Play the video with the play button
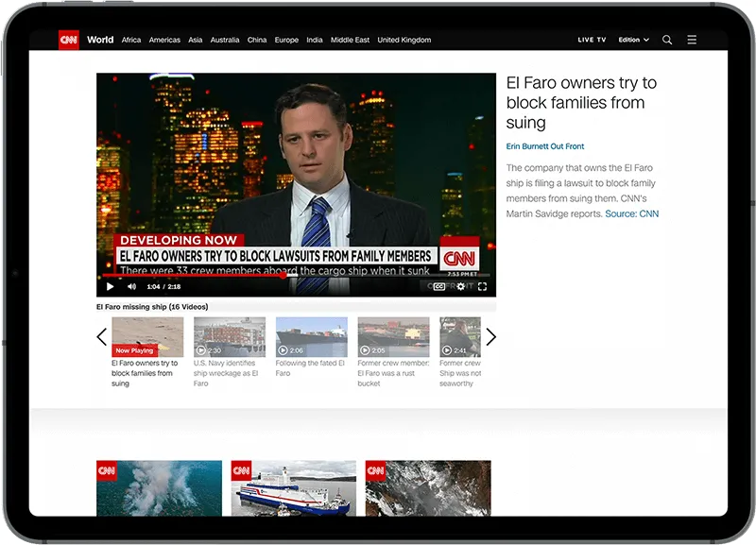756x545 pixels. pos(110,286)
